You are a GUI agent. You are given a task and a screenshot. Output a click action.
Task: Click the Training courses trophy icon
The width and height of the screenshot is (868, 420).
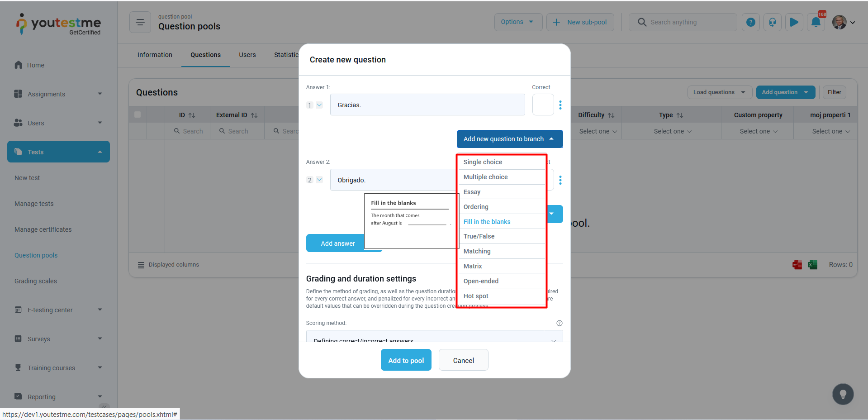point(18,367)
